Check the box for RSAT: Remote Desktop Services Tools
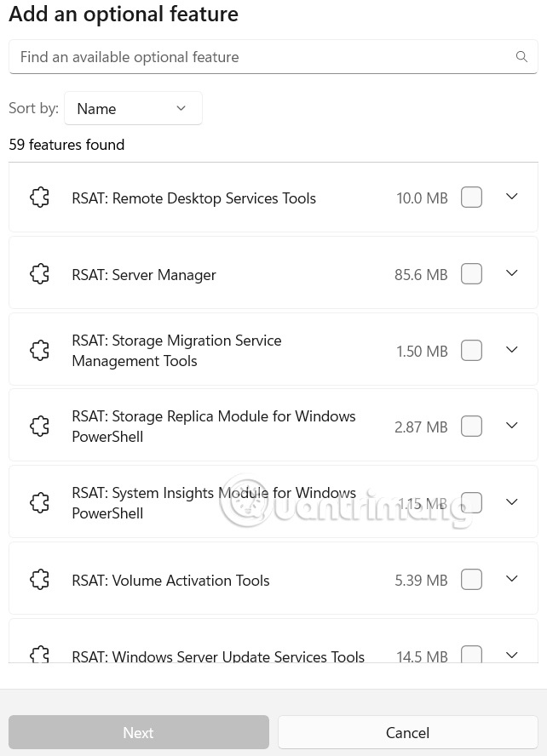The image size is (547, 756). [471, 197]
